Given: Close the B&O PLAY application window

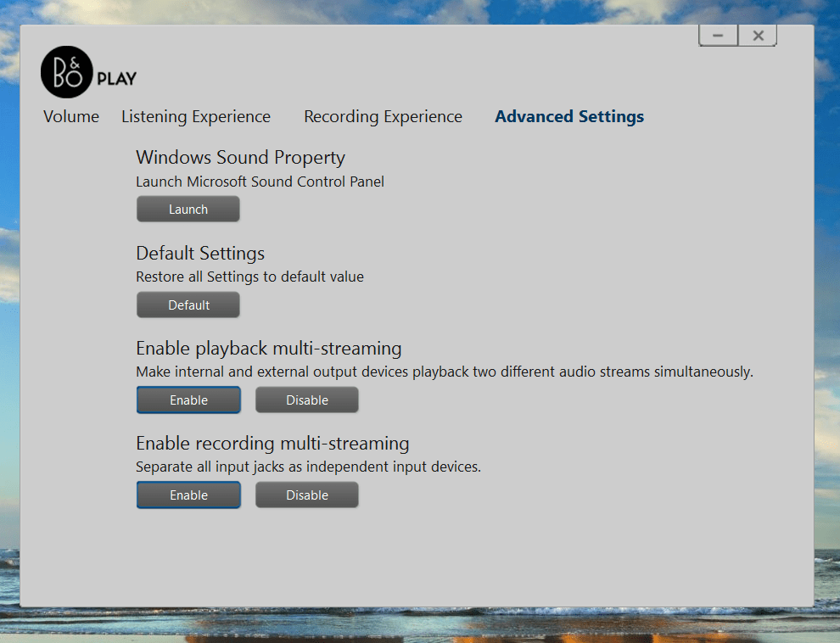Looking at the screenshot, I should [x=757, y=35].
